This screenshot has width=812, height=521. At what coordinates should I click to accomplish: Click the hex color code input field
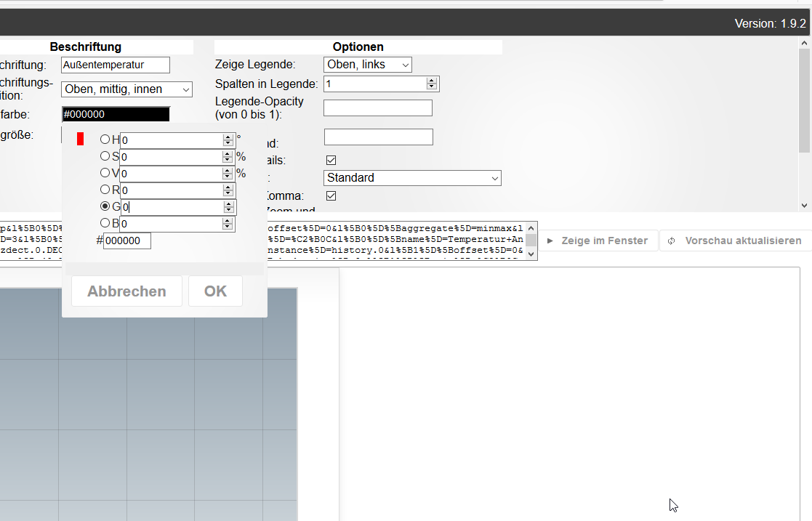(x=127, y=241)
